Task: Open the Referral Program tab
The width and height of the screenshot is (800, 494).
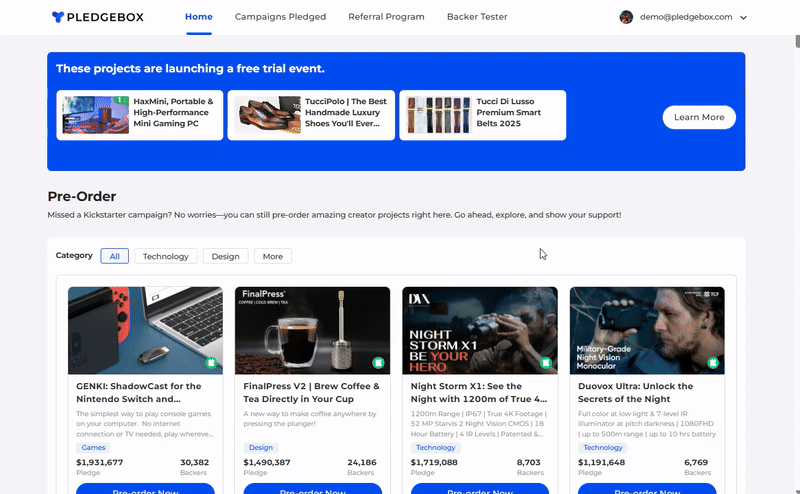Action: (386, 17)
